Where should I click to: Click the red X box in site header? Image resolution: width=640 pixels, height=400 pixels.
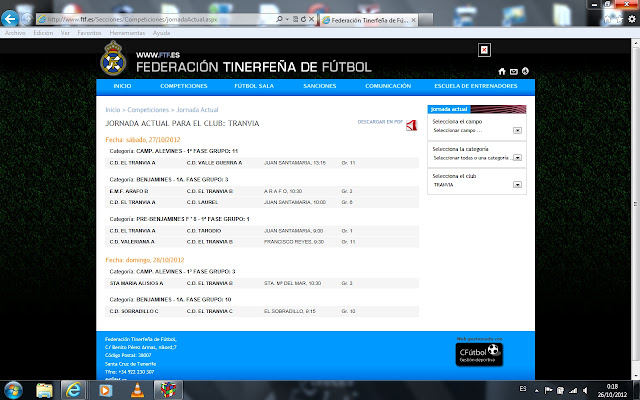pos(484,50)
